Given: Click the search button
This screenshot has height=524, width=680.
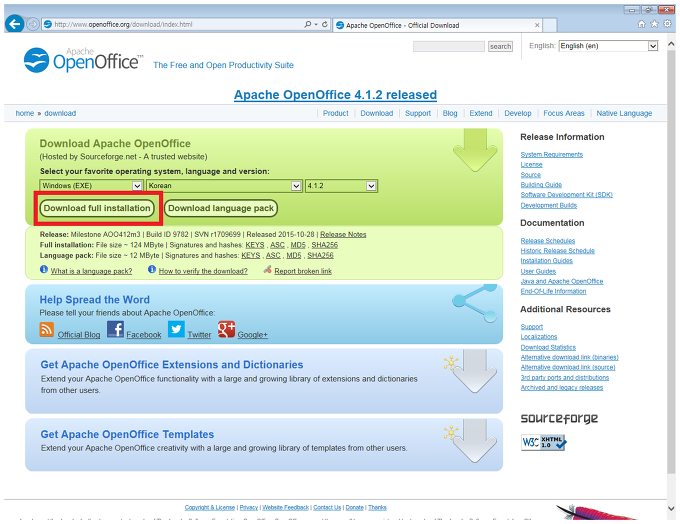Looking at the screenshot, I should click(500, 46).
